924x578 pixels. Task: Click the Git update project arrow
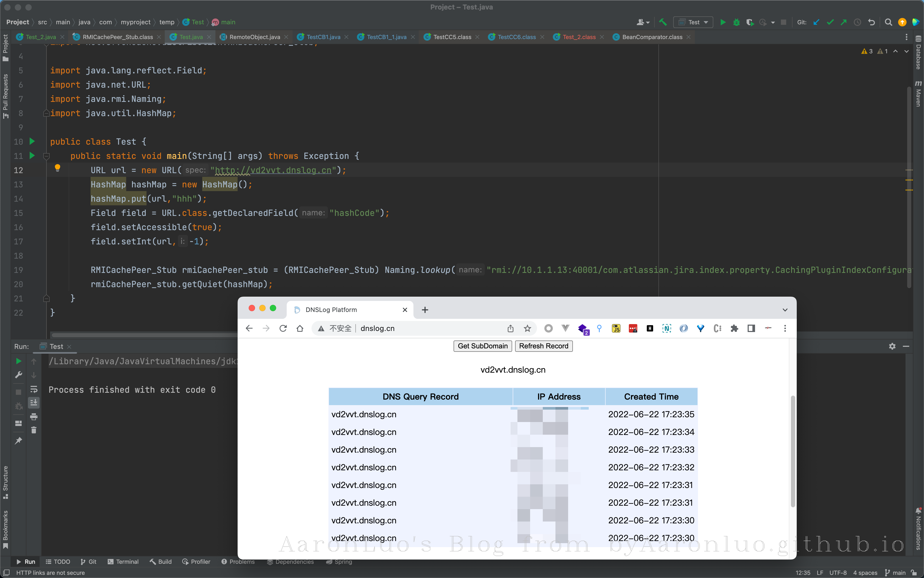pos(816,22)
